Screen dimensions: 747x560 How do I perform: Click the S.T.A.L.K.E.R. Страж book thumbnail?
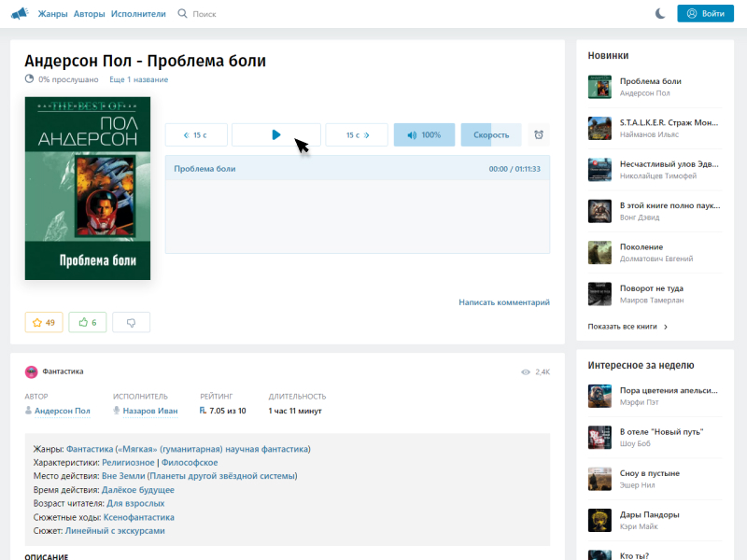[x=599, y=128]
